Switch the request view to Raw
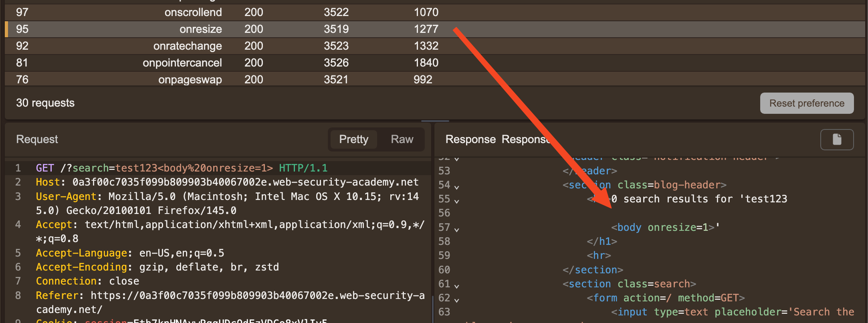This screenshot has height=323, width=868. [x=402, y=139]
